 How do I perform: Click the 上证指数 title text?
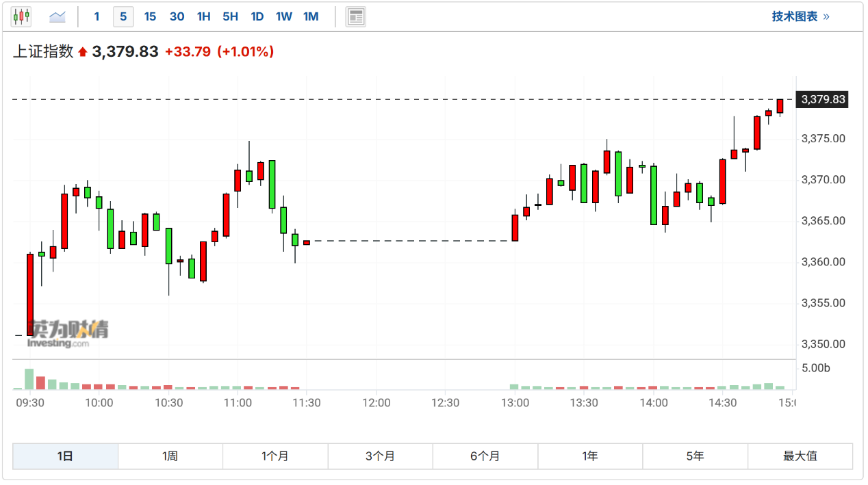point(43,51)
